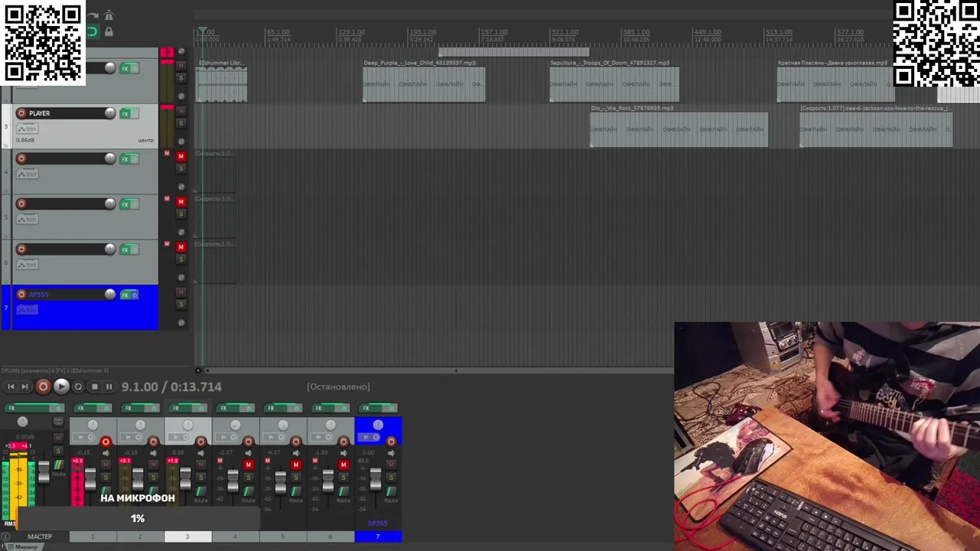The width and height of the screenshot is (980, 551).
Task: Select mixer channel tab 2
Action: click(x=140, y=536)
